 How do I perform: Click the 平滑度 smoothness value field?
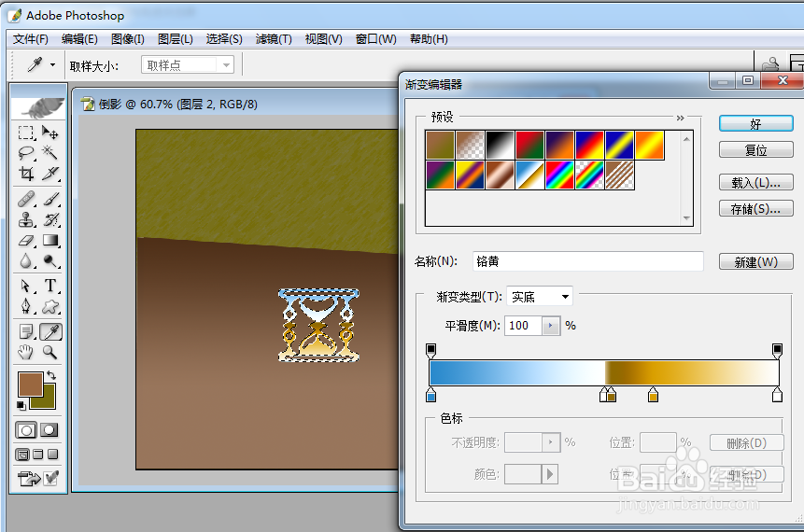pyautogui.click(x=523, y=326)
